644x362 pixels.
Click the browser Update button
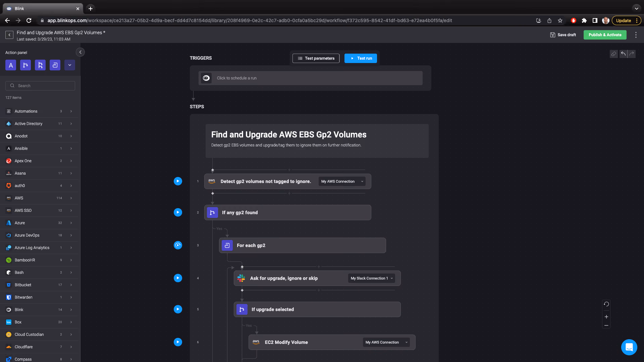pyautogui.click(x=626, y=20)
